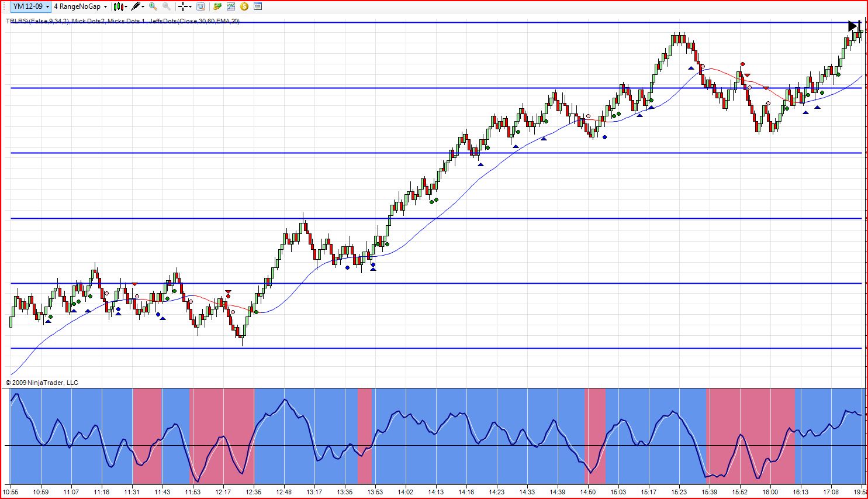The height and width of the screenshot is (499, 868).
Task: Click the 17:08 time axis label
Action: coord(831,492)
